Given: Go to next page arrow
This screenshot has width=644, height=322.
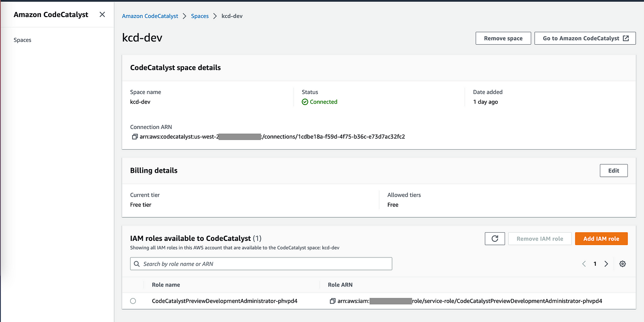Looking at the screenshot, I should pyautogui.click(x=606, y=264).
